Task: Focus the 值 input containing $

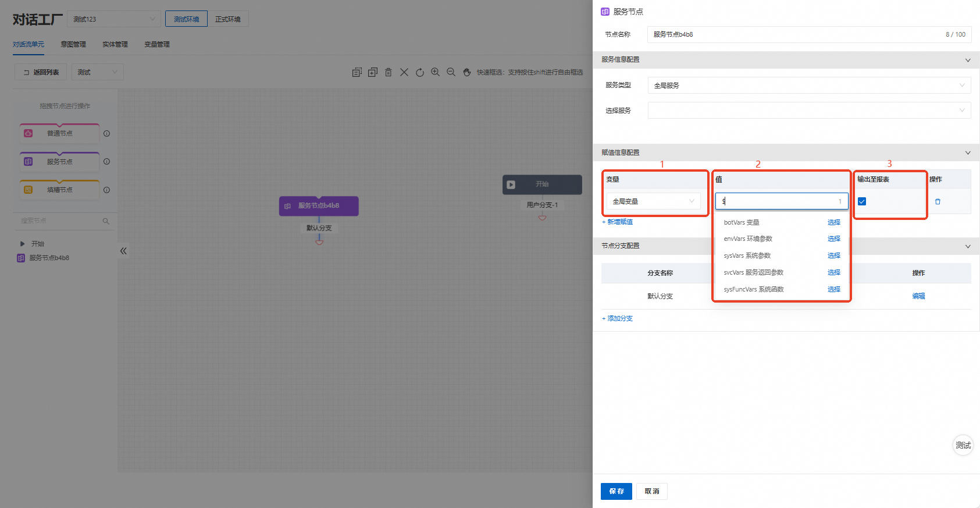Action: pyautogui.click(x=782, y=201)
